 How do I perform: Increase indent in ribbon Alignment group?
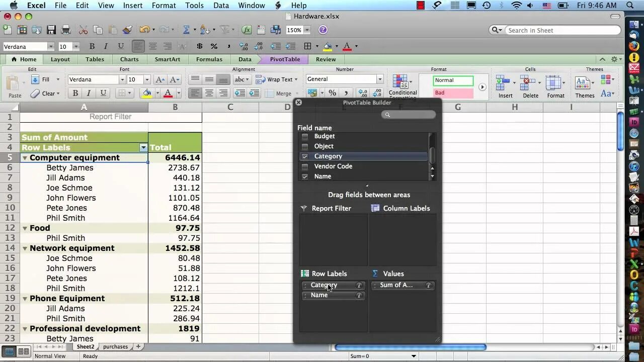[x=254, y=93]
